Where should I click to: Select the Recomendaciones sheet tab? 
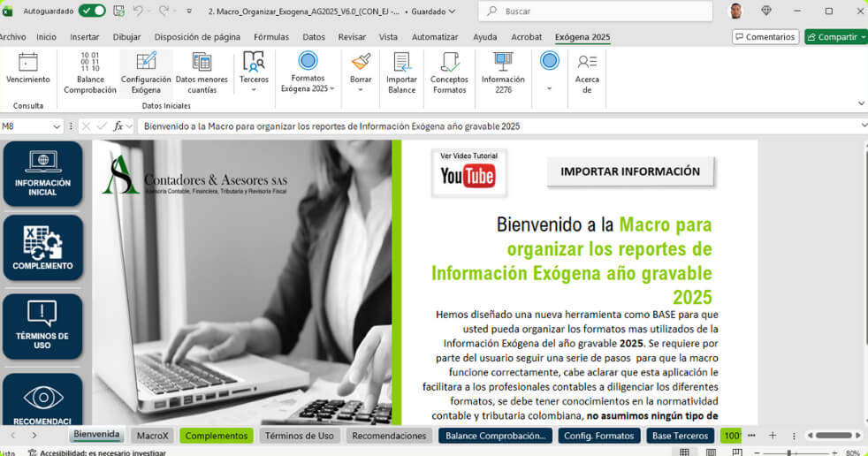[389, 436]
